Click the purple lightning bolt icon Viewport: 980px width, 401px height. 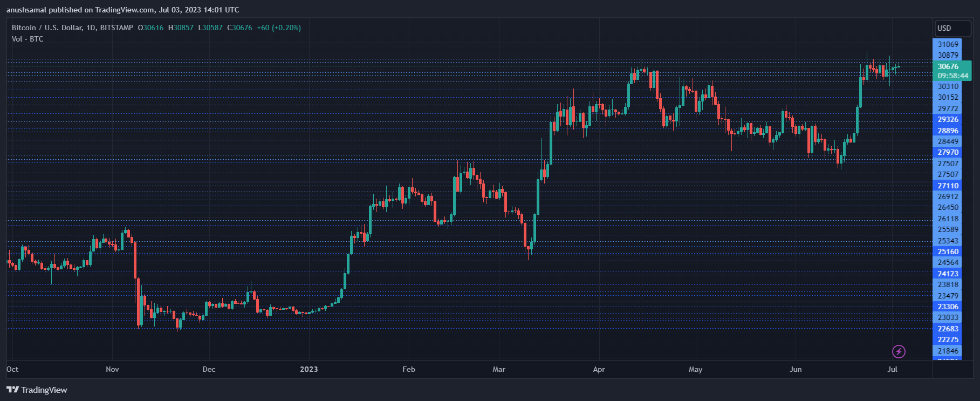coord(899,352)
